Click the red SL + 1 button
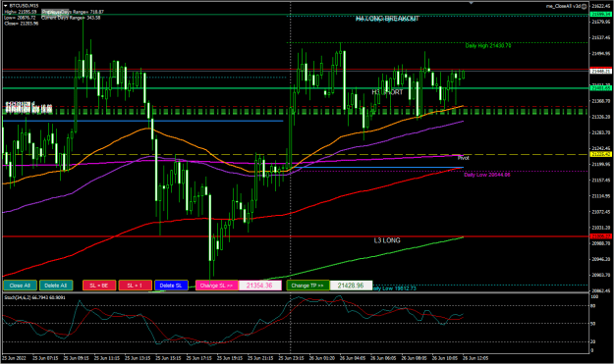This screenshot has height=364, width=614. coord(136,286)
